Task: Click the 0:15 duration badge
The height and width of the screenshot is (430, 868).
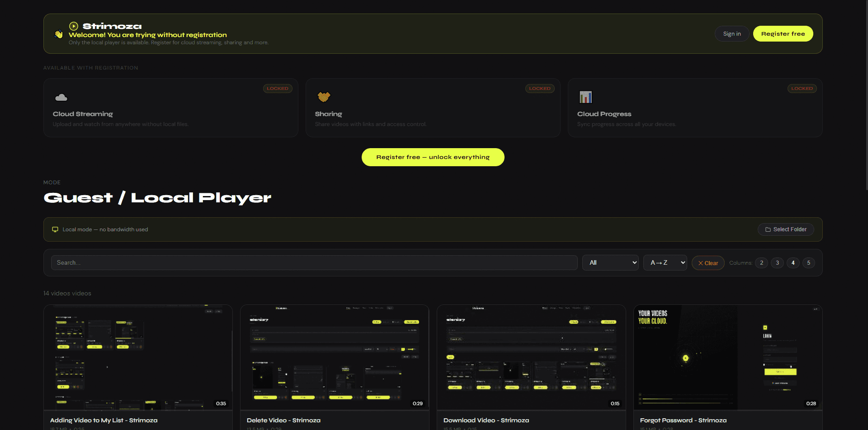Action: (x=615, y=404)
